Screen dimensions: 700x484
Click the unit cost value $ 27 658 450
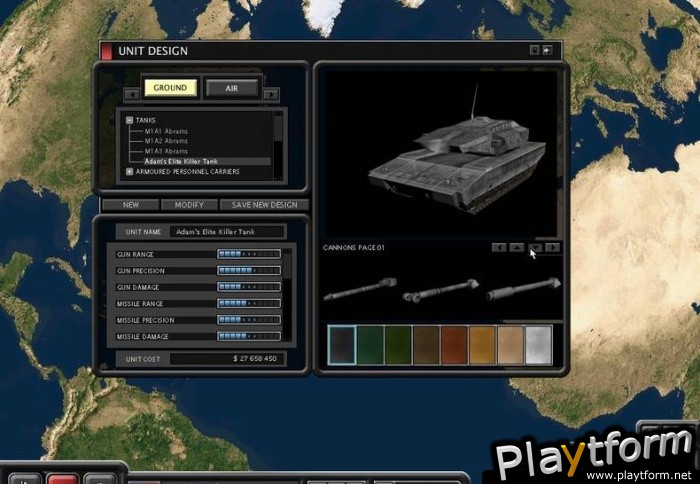click(x=255, y=359)
